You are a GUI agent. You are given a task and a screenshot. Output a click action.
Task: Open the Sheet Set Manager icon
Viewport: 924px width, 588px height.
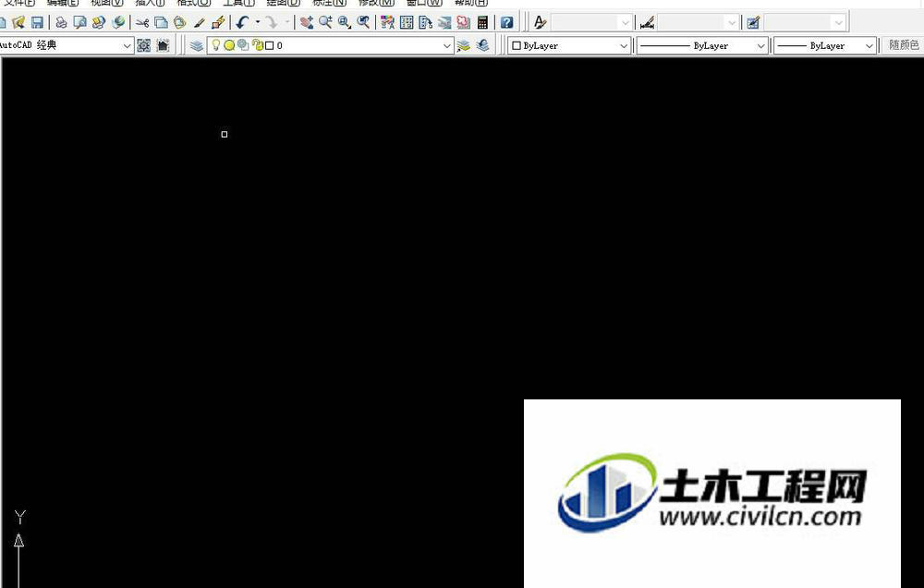coord(445,23)
